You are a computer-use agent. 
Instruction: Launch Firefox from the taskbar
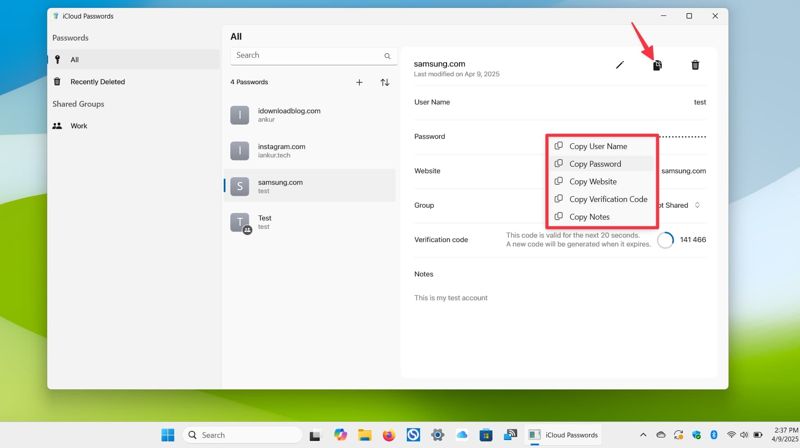point(389,435)
